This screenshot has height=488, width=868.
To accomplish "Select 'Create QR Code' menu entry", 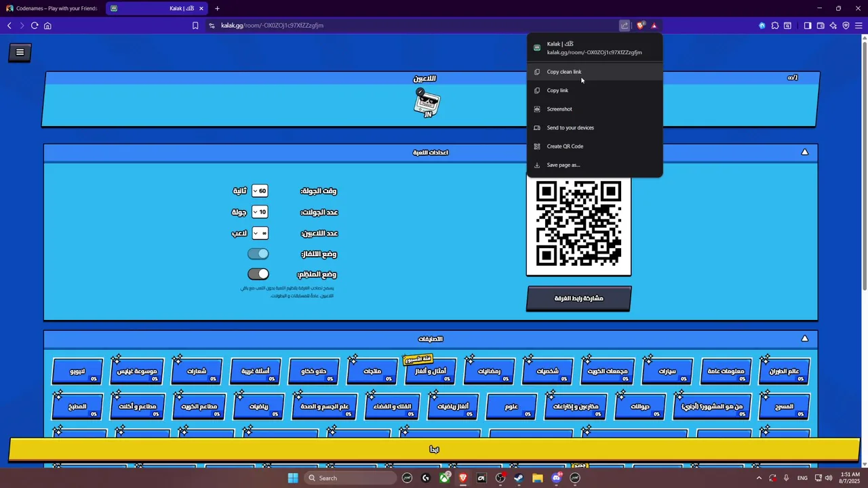I will coord(595,146).
